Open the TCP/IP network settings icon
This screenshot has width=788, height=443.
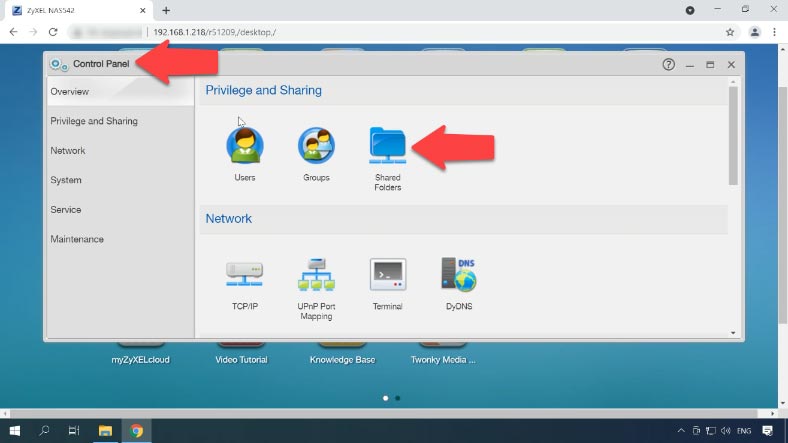[x=245, y=274]
